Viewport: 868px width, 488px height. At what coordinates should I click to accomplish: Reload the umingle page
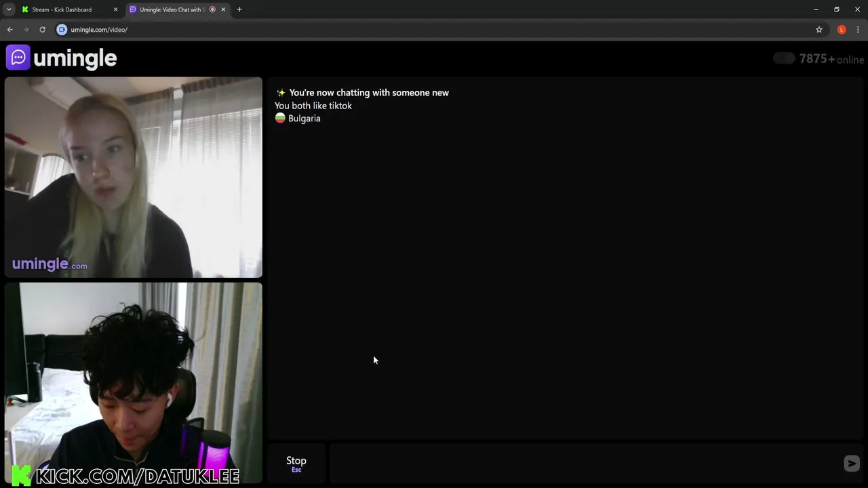[x=42, y=30]
